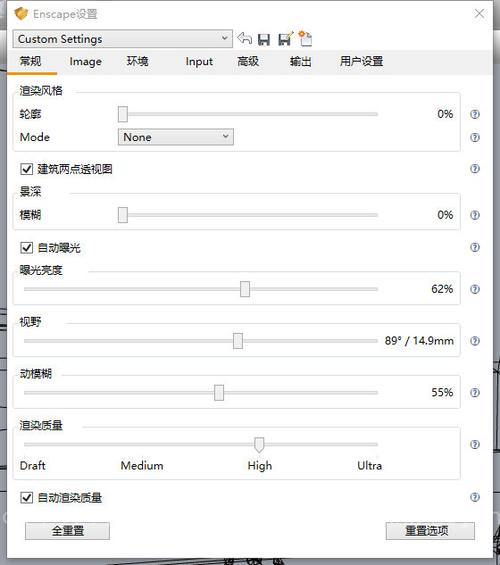
Task: Click the Ultra quality label
Action: [x=370, y=466]
